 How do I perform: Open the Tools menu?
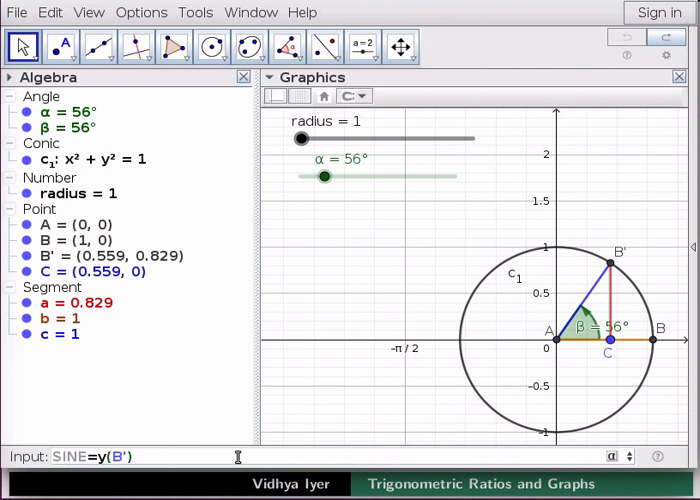pos(195,12)
